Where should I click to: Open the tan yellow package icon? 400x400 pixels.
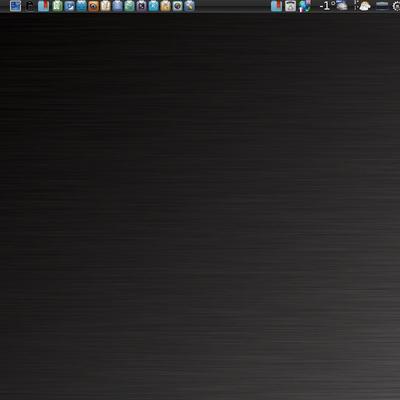(165, 6)
